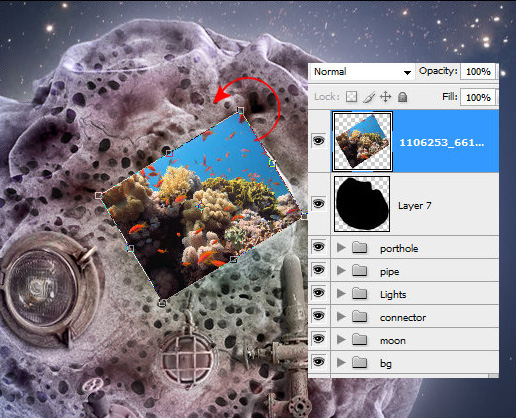This screenshot has width=516, height=418.
Task: Click the upper-left edge midpoint transform handle
Action: point(169,153)
